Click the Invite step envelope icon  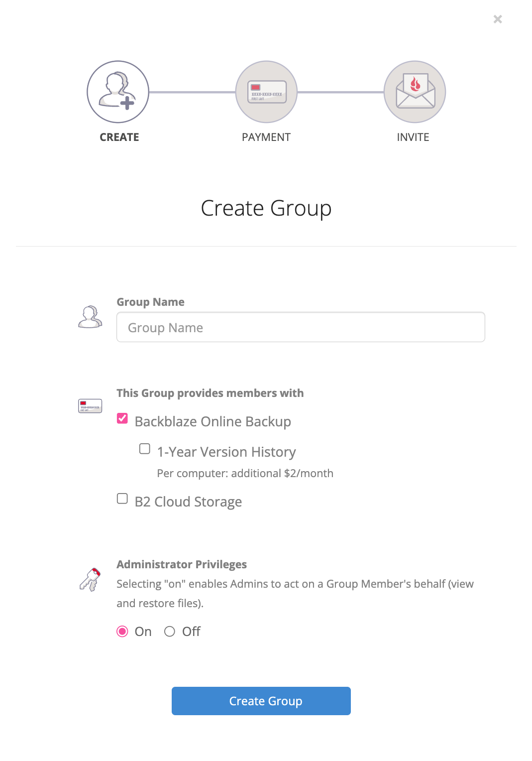415,92
